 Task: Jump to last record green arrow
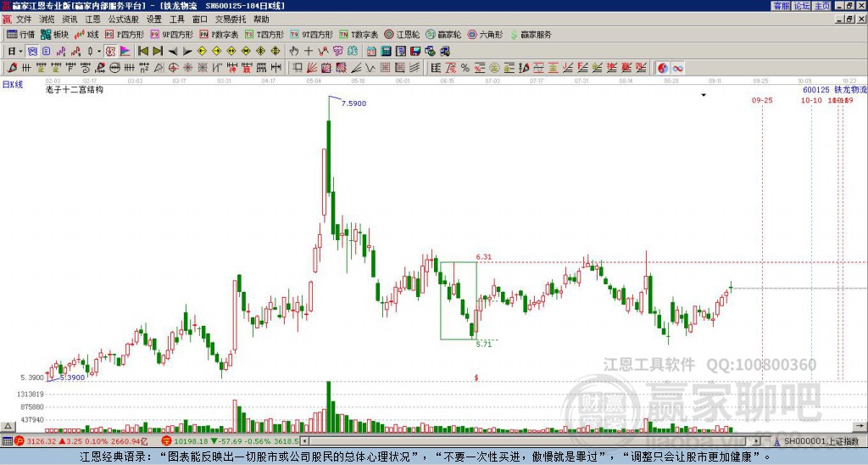pyautogui.click(x=158, y=51)
